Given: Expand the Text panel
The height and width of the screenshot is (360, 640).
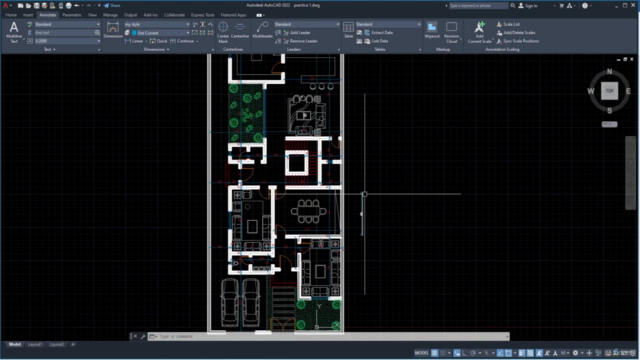Looking at the screenshot, I should [50, 49].
